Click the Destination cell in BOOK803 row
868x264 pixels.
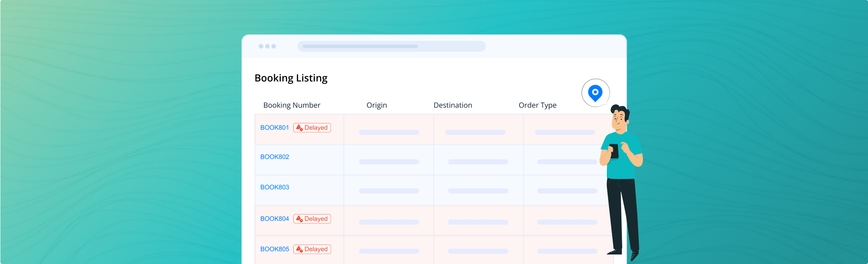pos(478,191)
